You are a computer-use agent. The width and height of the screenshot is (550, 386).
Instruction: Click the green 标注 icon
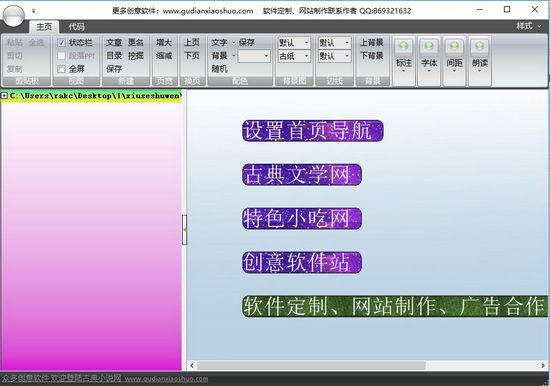404,46
